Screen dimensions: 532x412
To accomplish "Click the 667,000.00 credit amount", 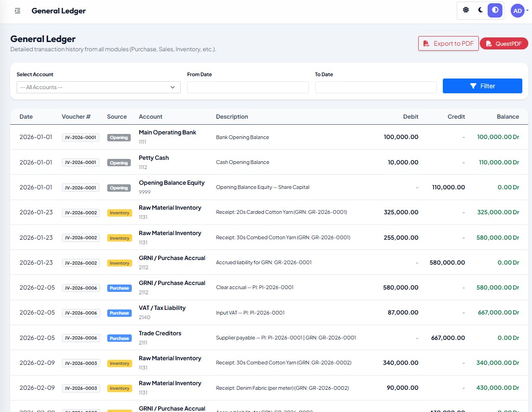I will [x=448, y=338].
